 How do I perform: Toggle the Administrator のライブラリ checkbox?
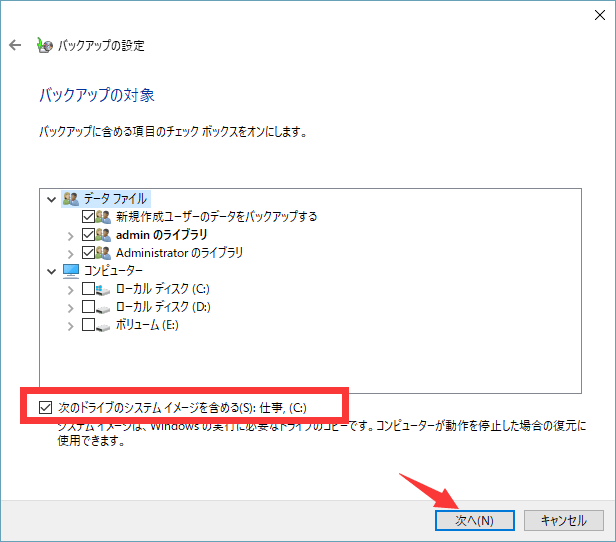[87, 253]
